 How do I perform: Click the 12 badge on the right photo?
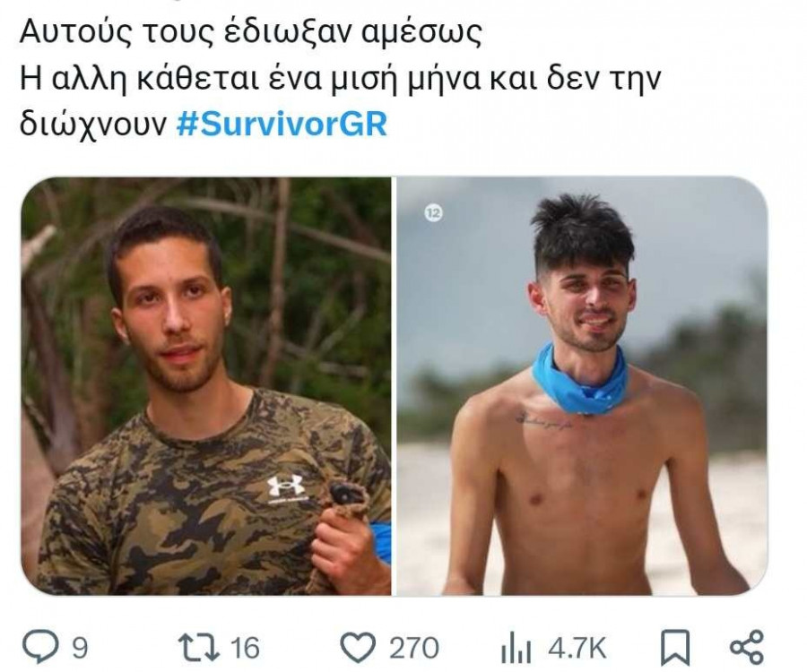(433, 213)
